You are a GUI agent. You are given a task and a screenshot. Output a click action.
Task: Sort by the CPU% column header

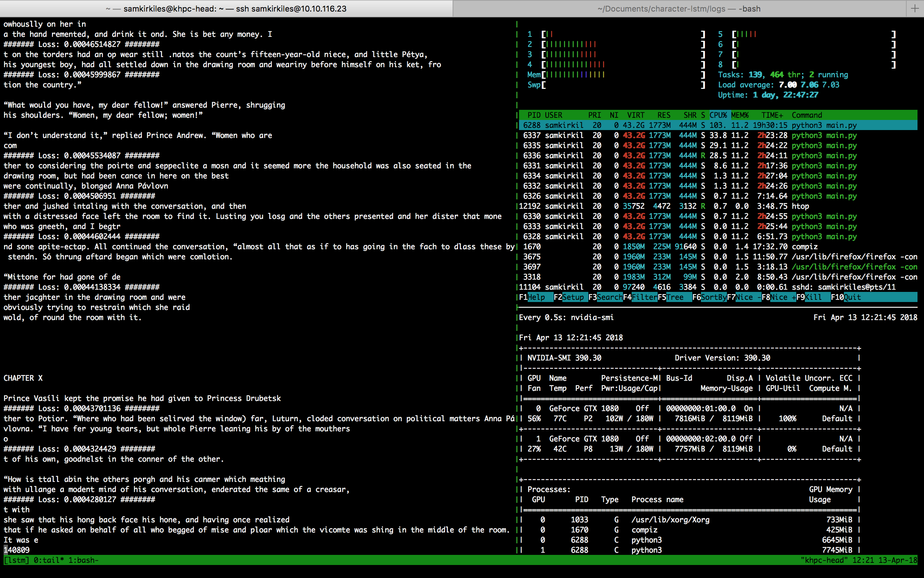tap(718, 115)
